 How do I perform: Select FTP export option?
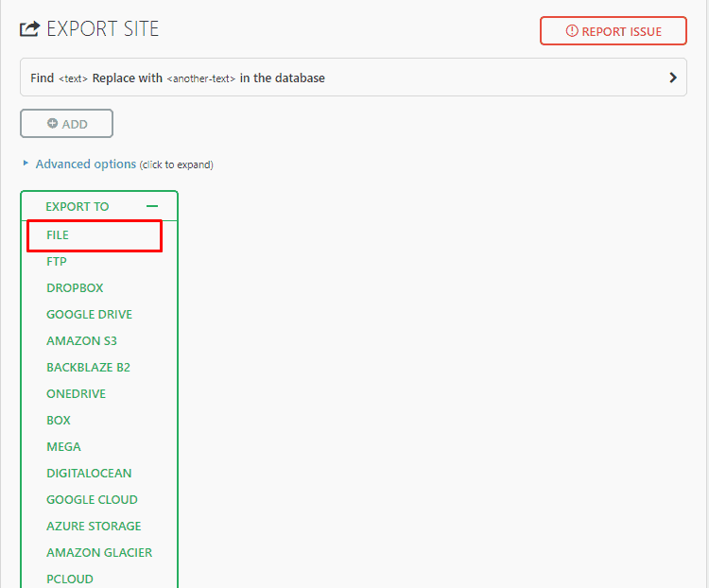57,262
